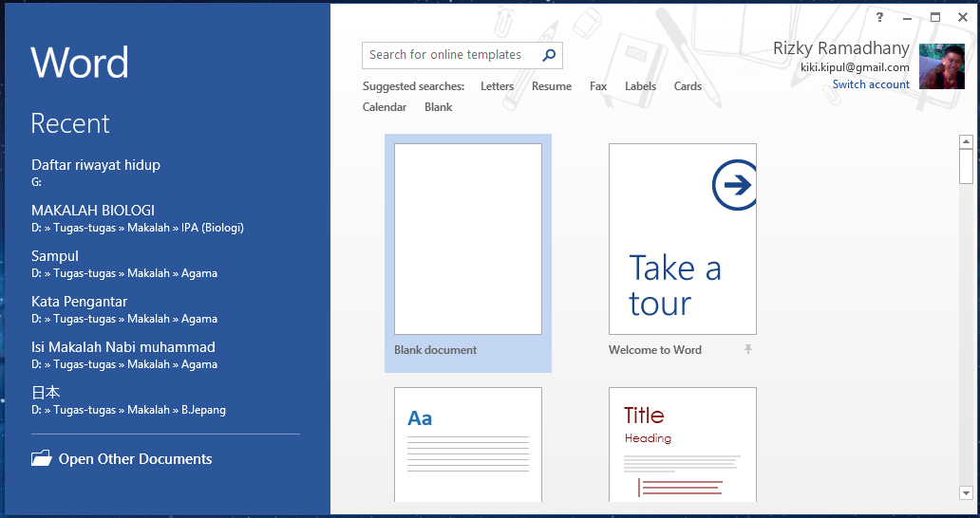Image resolution: width=980 pixels, height=518 pixels.
Task: Open recent document Kata Pengantar
Action: point(124,309)
